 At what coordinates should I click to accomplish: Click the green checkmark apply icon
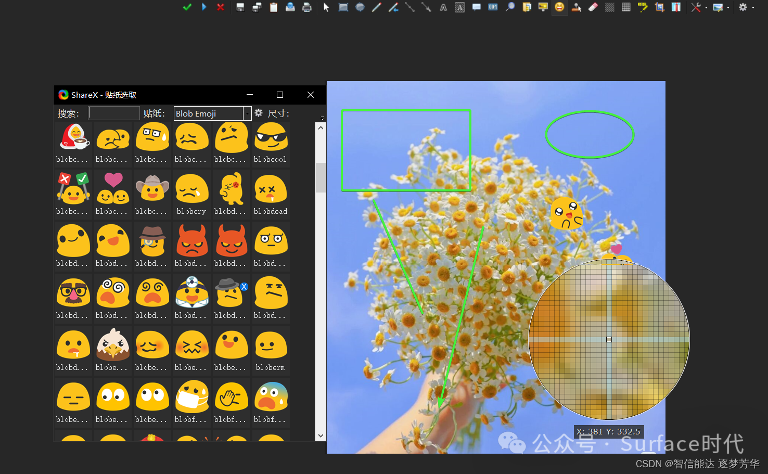point(187,7)
